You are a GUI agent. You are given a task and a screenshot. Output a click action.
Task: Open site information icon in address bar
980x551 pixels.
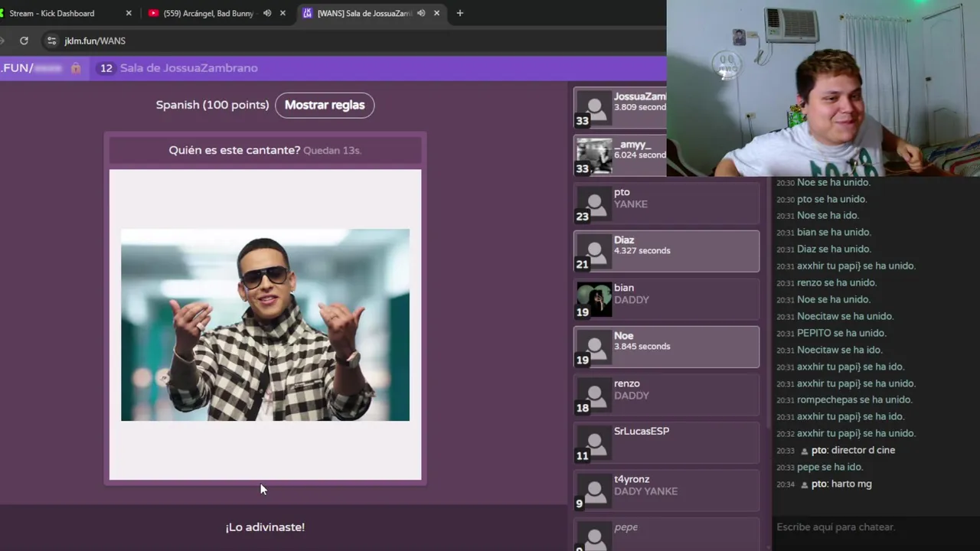51,41
